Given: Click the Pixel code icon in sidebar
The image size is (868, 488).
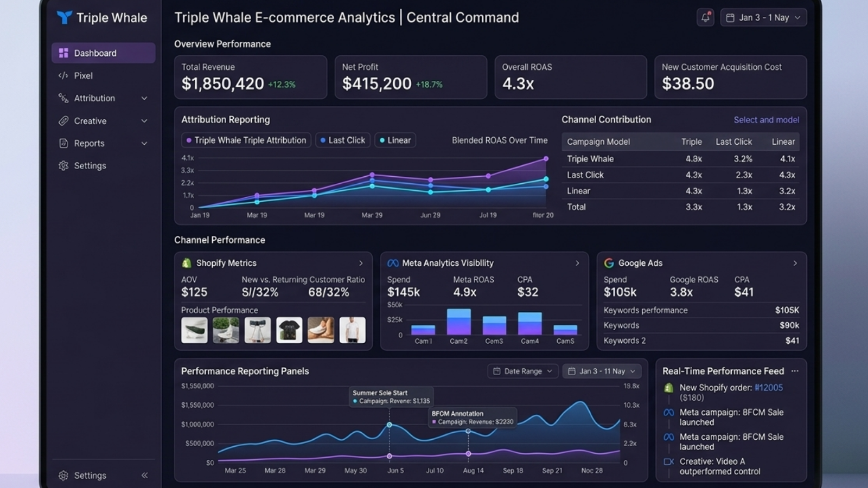Looking at the screenshot, I should (x=63, y=75).
